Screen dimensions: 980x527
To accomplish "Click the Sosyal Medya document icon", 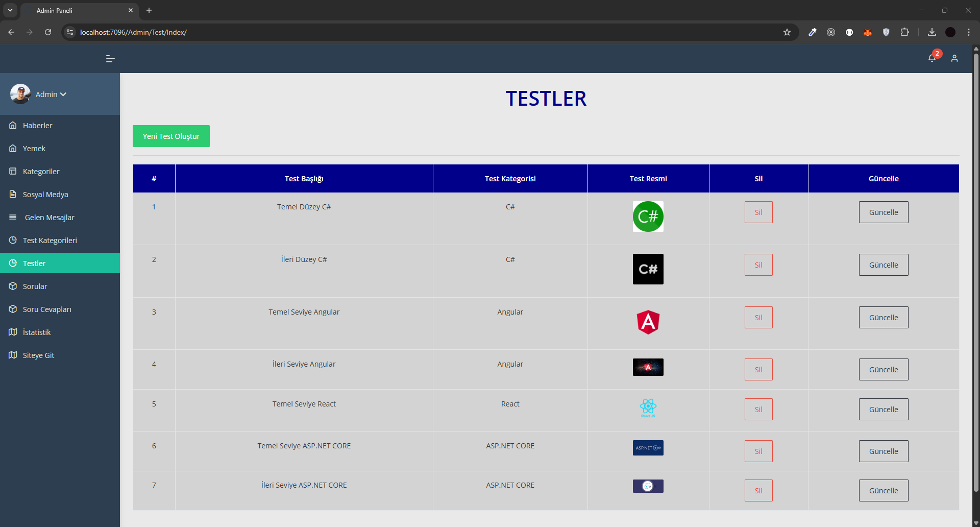I will [13, 194].
